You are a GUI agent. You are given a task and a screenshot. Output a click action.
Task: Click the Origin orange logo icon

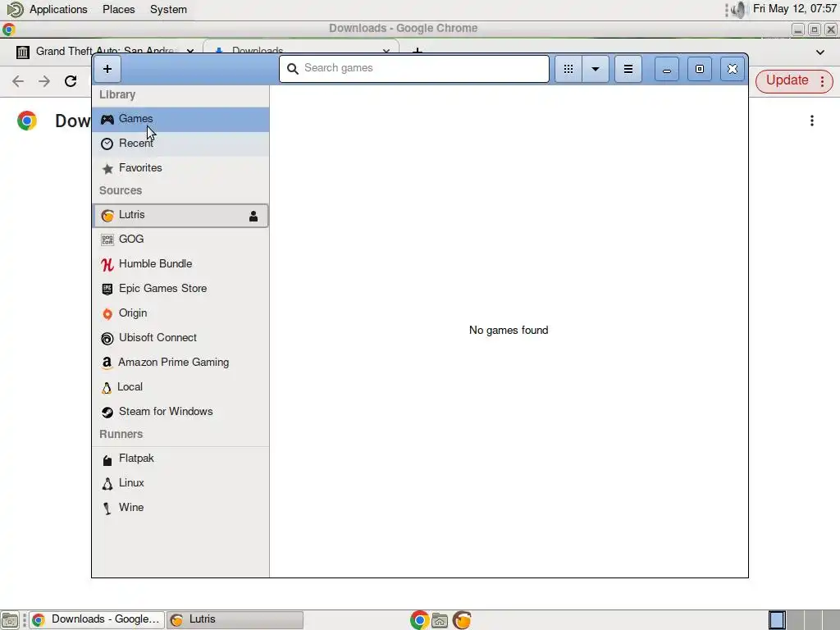pyautogui.click(x=107, y=314)
